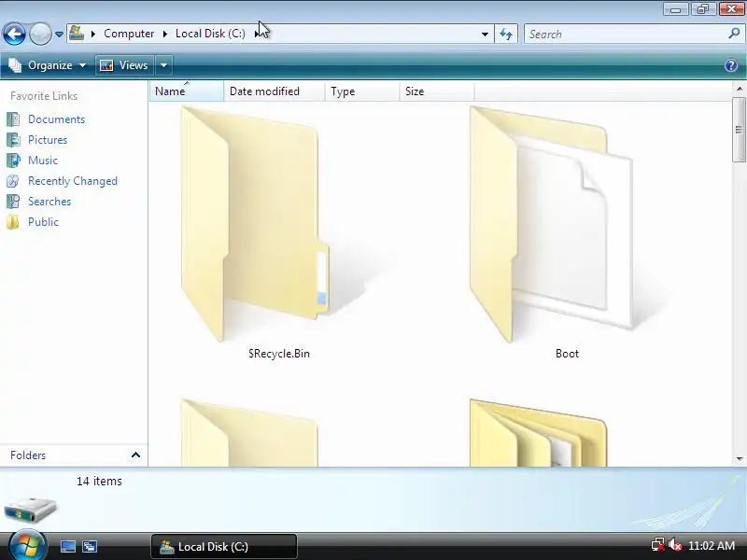
Task: Click the Recently Changed sidebar icon
Action: tap(13, 181)
